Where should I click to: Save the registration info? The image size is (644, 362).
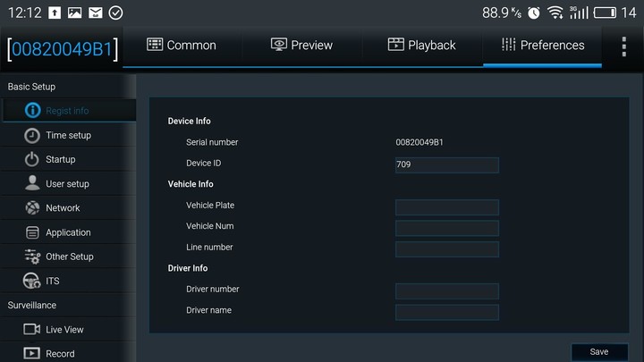click(x=599, y=352)
